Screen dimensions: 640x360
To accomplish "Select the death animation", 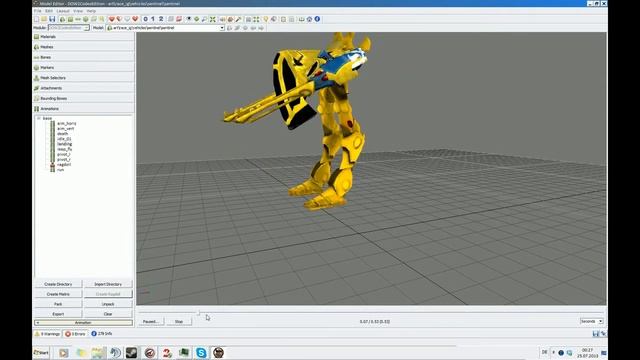I will coord(62,133).
